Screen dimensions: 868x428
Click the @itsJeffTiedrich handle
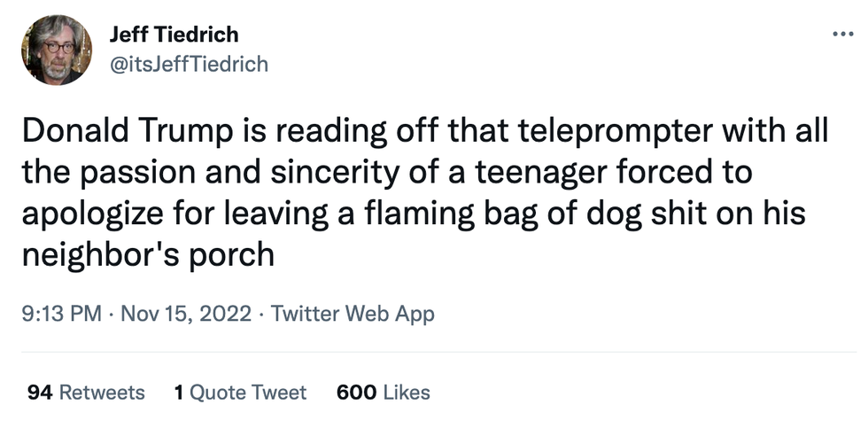[x=188, y=64]
